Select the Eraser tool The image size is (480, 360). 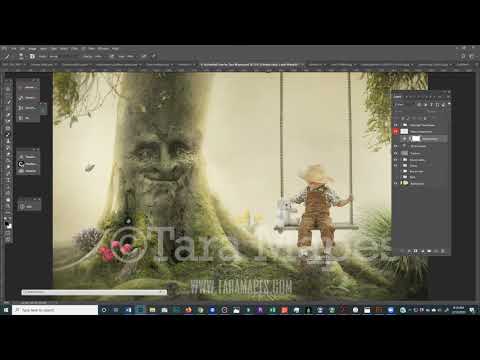coord(8,154)
